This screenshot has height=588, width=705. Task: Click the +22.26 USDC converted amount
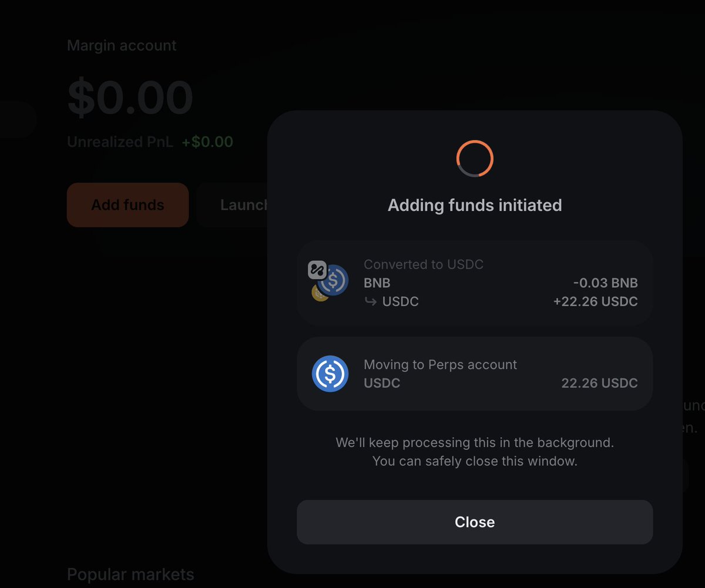tap(595, 301)
